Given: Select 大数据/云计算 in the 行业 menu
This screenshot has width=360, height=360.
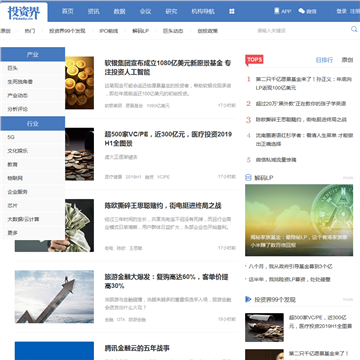Looking at the screenshot, I should click(33, 219).
